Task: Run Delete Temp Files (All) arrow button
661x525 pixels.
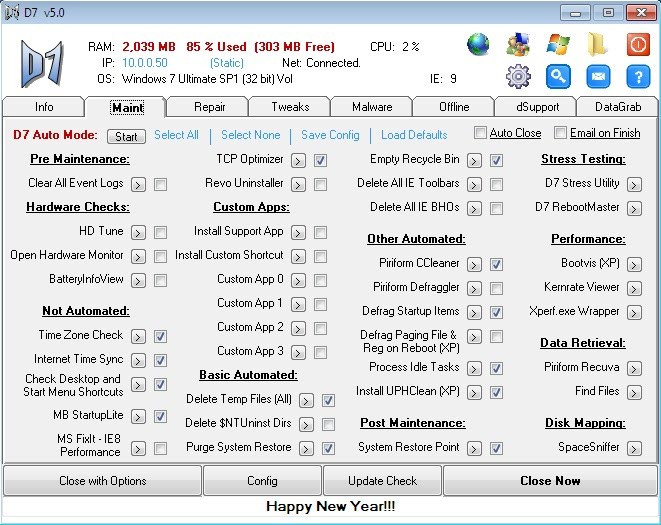Action: [x=306, y=401]
